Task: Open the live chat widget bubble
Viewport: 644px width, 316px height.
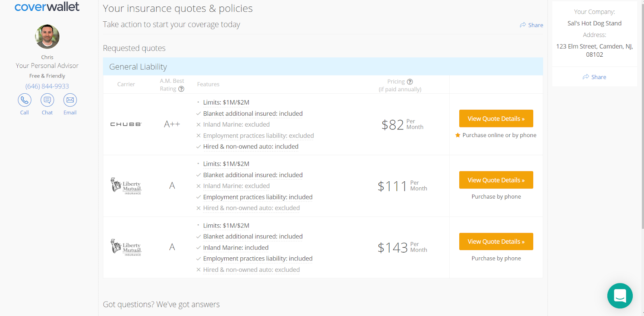Action: (x=620, y=296)
